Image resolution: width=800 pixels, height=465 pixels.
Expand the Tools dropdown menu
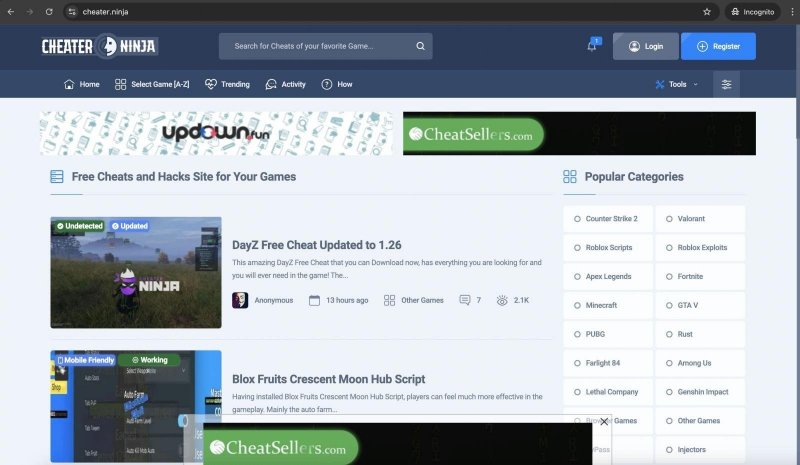tap(676, 84)
